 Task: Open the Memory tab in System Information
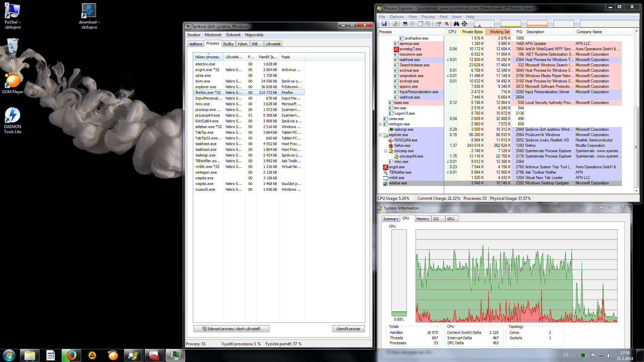pyautogui.click(x=423, y=219)
